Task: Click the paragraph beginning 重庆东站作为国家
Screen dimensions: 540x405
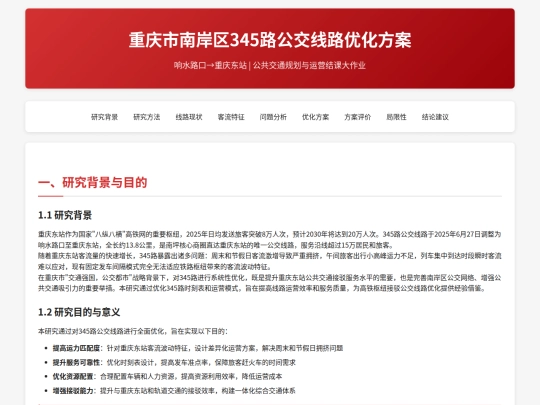Action: (x=270, y=240)
